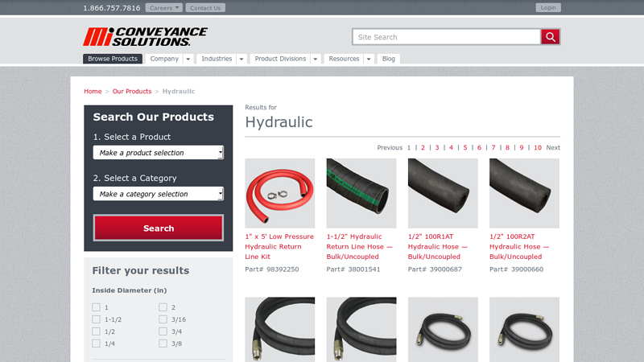Go to results page 8
644x362 pixels.
click(x=507, y=147)
